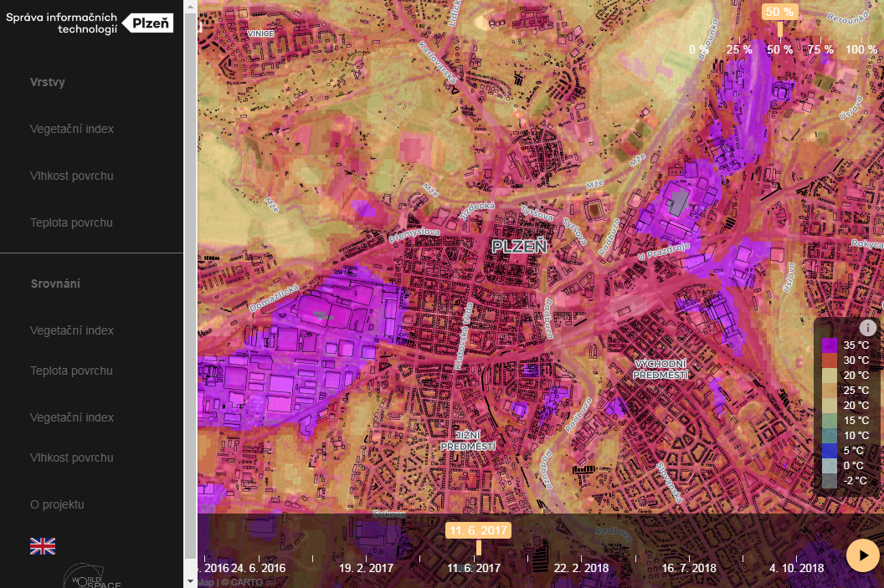Click the 0 °C light blue legend swatch
Image resolution: width=884 pixels, height=588 pixels.
(x=830, y=466)
